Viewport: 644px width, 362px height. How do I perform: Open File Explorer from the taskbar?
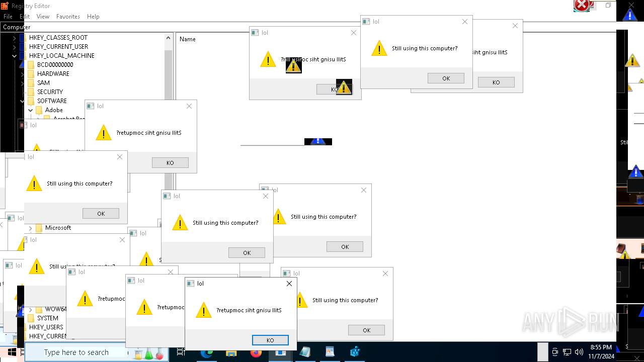[x=231, y=352]
